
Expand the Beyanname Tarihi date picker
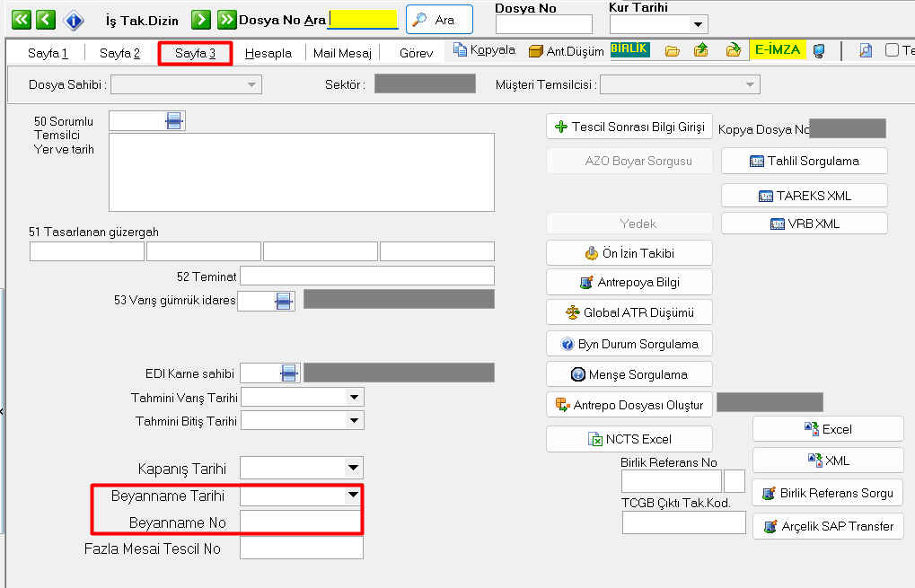pyautogui.click(x=353, y=495)
